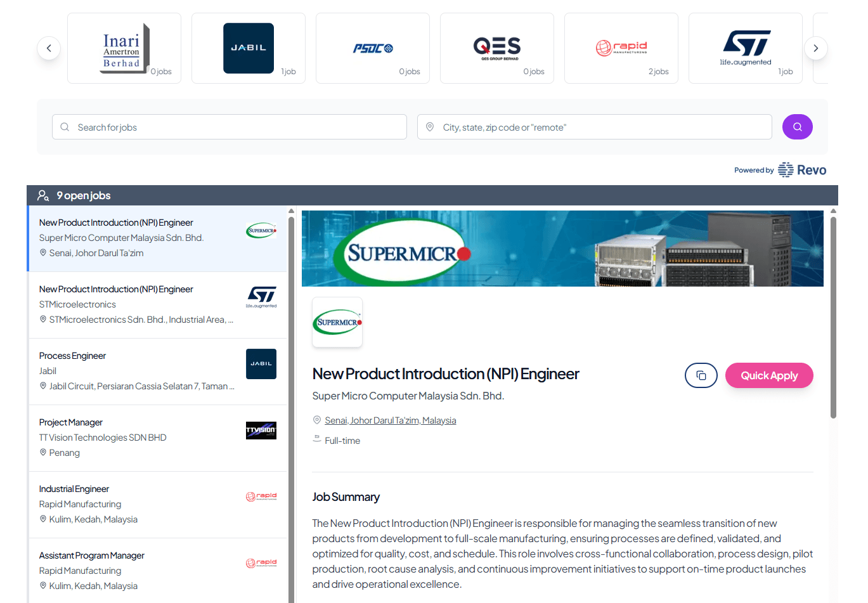Open the PSDC company card

click(x=372, y=48)
